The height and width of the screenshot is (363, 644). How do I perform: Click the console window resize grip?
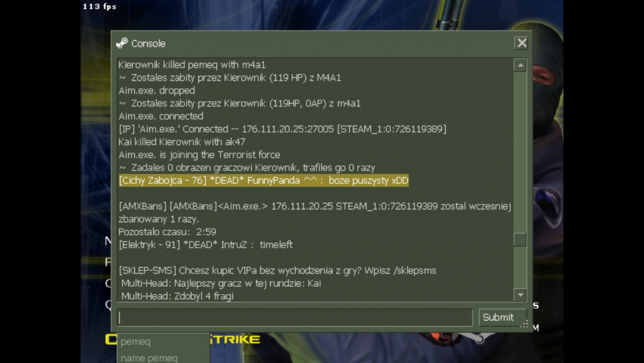click(x=525, y=324)
